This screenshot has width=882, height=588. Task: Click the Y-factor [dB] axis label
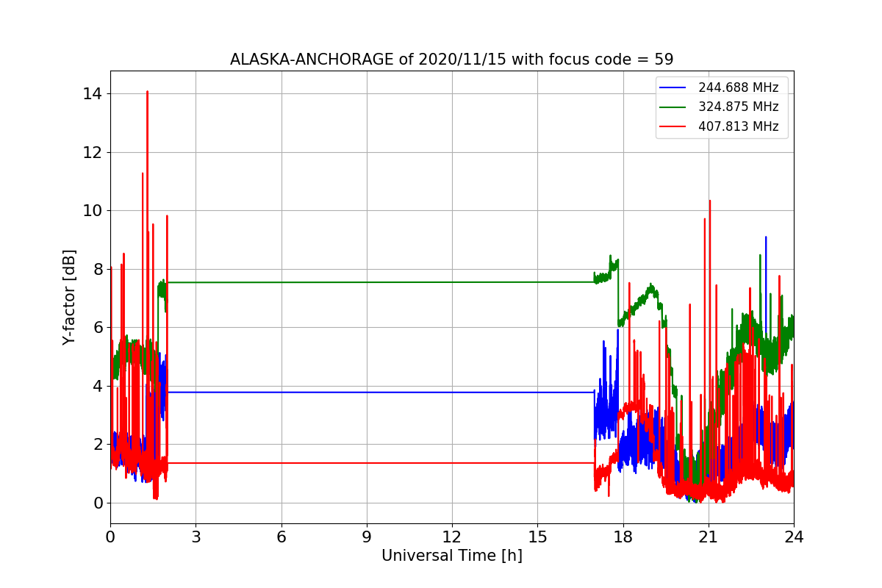click(69, 297)
